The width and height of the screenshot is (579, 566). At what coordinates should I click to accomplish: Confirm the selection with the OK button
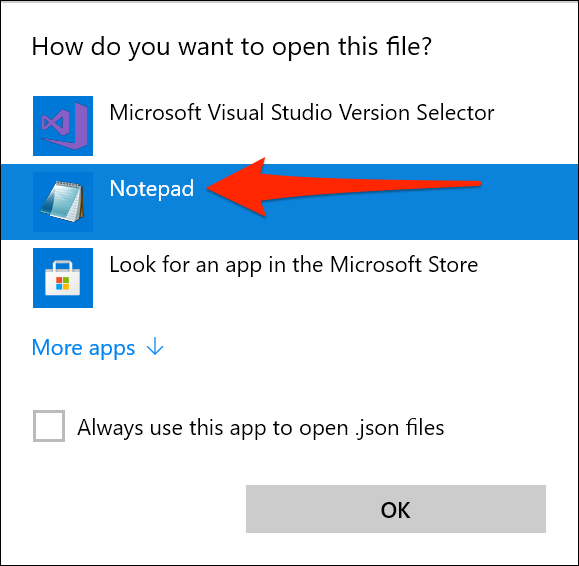(396, 509)
